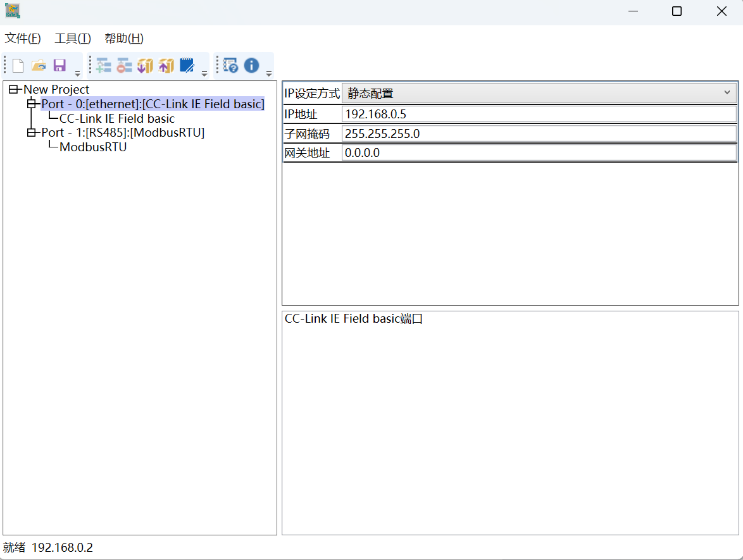Screen dimensions: 743x560
Task: Open help toolbar overflow arrow
Action: tap(269, 73)
